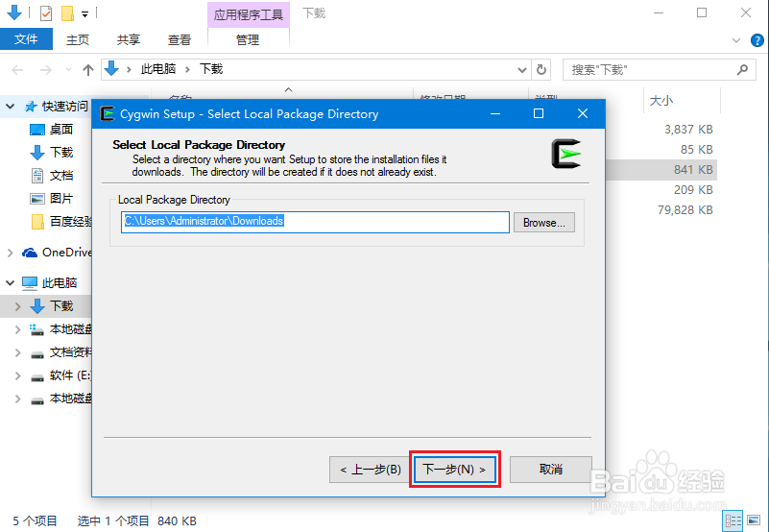Expand the ribbon with the chevron
This screenshot has width=769, height=532.
click(735, 40)
